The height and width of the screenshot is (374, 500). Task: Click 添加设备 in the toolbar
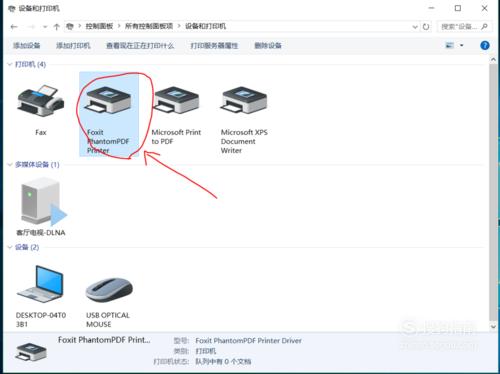point(27,45)
